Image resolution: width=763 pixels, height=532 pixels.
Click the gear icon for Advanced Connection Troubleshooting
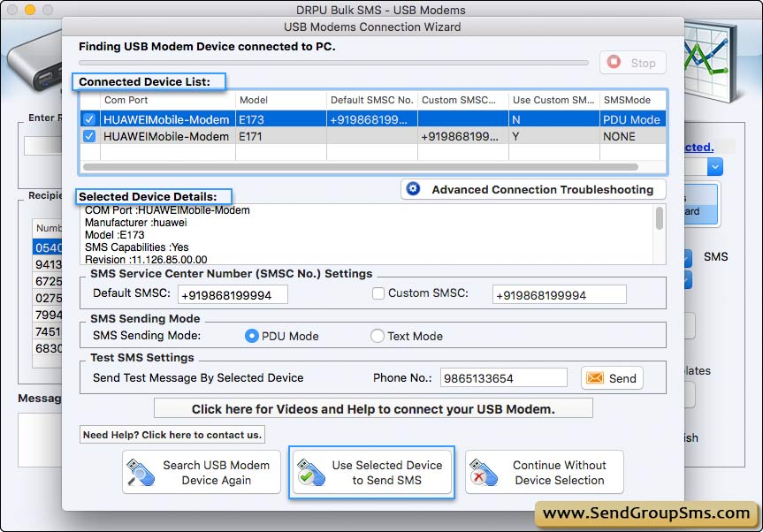pos(413,189)
